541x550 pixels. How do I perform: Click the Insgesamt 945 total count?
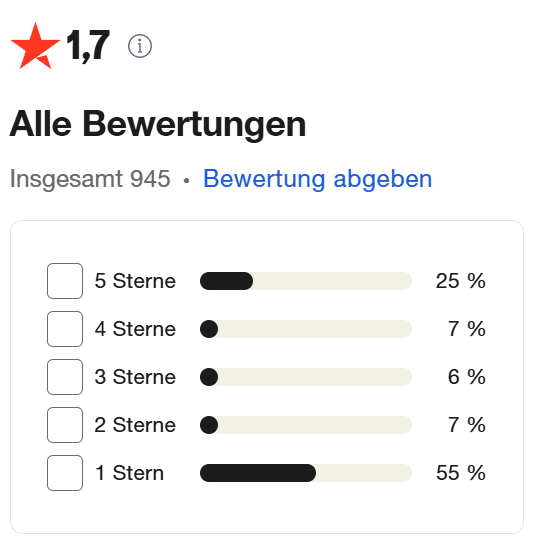point(90,179)
